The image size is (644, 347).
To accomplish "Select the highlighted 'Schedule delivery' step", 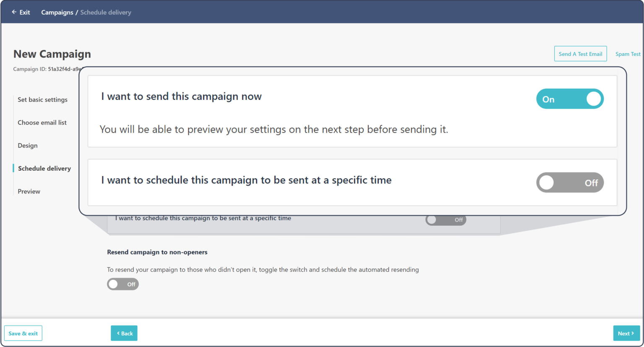I will (x=44, y=168).
